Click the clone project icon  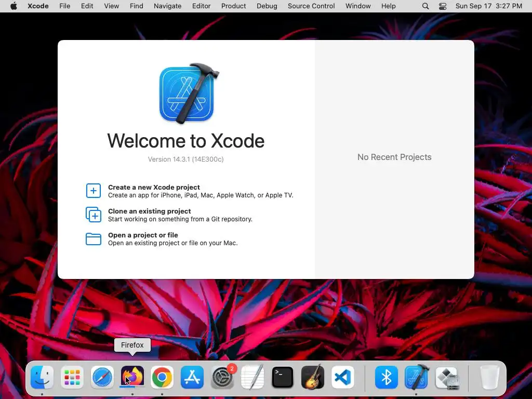[x=94, y=215]
